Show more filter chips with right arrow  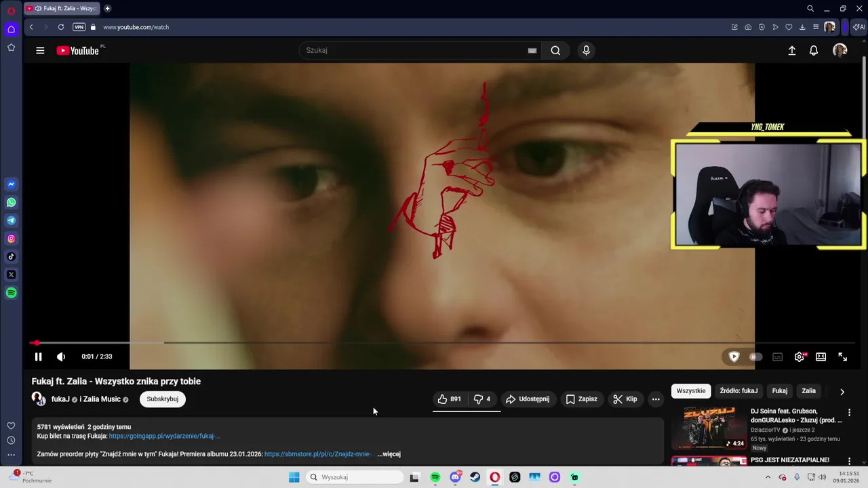[x=842, y=392]
